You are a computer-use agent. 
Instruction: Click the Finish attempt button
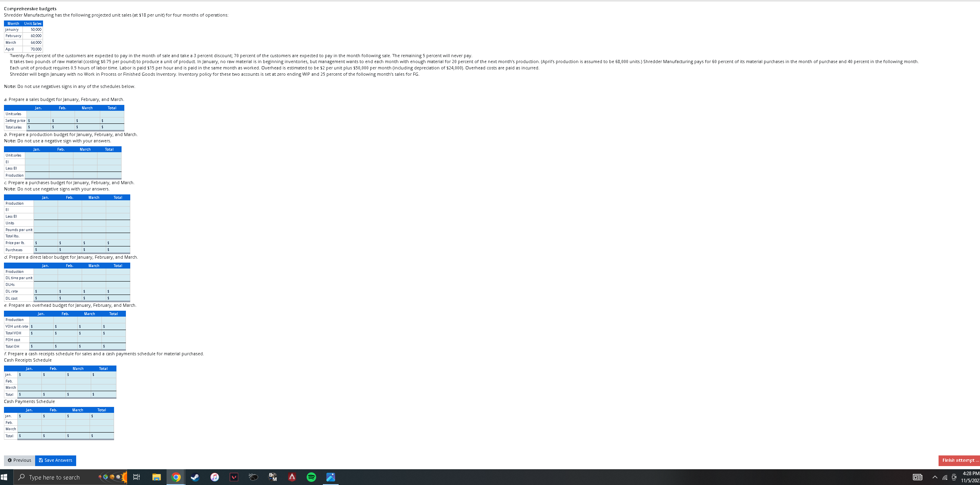[958, 460]
